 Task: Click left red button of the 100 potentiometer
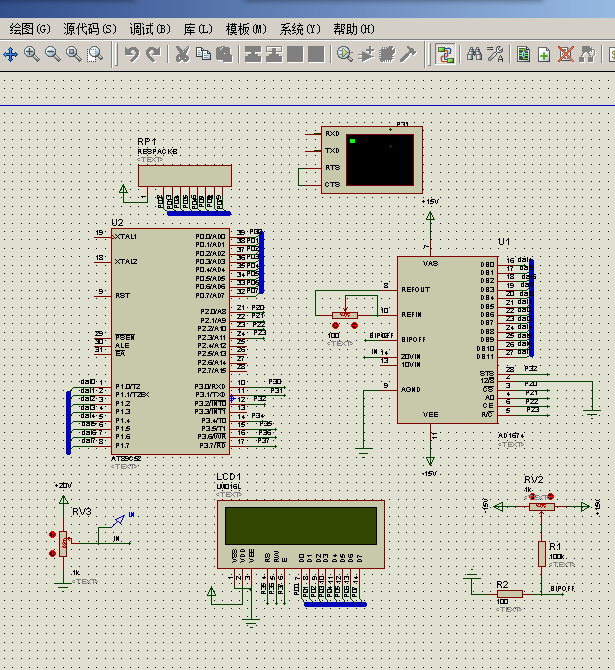pos(335,326)
